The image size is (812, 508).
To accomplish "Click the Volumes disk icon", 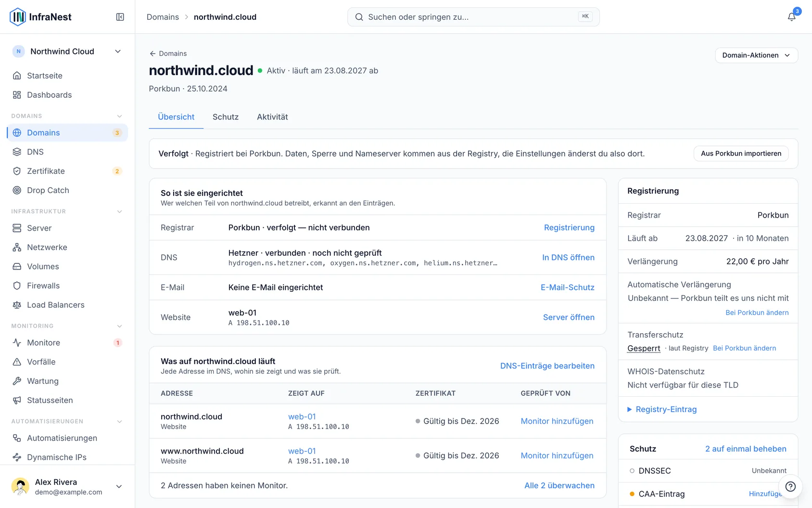I will point(17,266).
